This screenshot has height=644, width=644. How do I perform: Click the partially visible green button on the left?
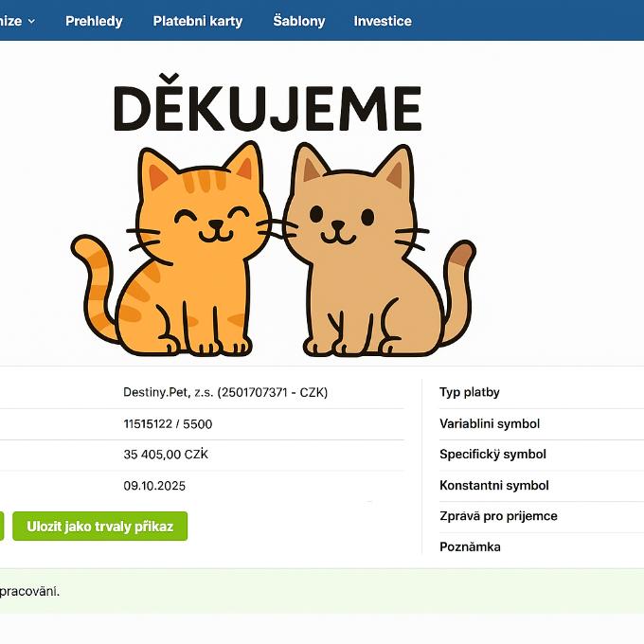(1, 527)
